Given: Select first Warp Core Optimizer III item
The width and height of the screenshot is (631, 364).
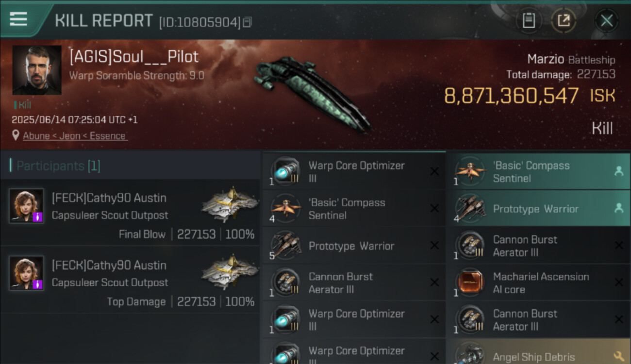Looking at the screenshot, I should [x=354, y=171].
